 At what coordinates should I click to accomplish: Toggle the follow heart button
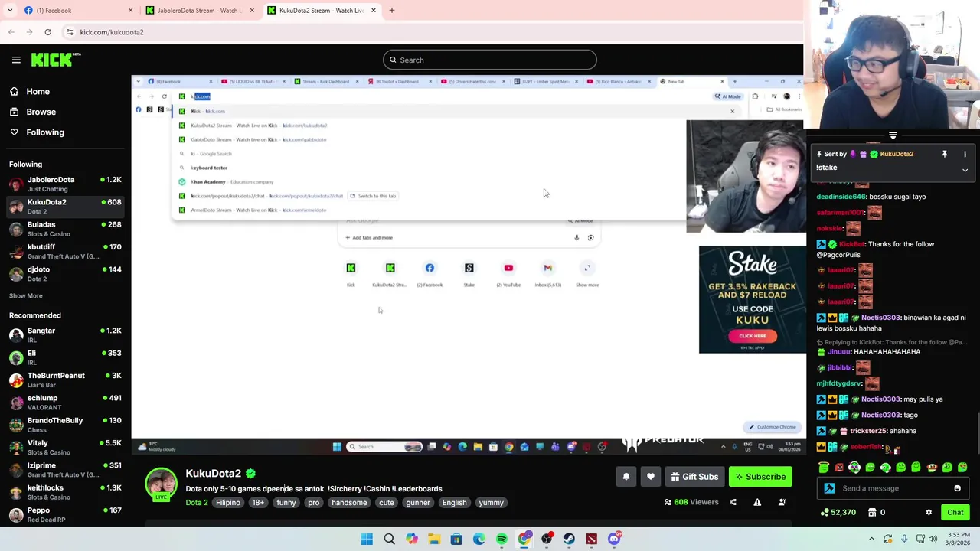pyautogui.click(x=651, y=477)
